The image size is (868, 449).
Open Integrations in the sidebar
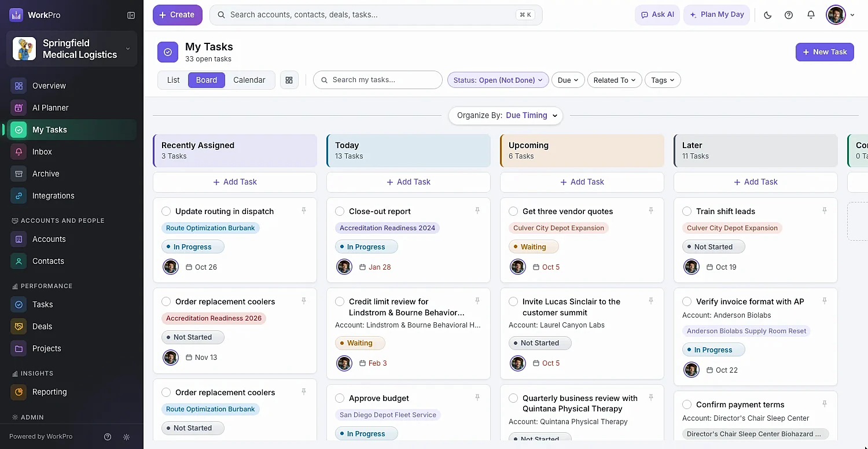(72, 196)
